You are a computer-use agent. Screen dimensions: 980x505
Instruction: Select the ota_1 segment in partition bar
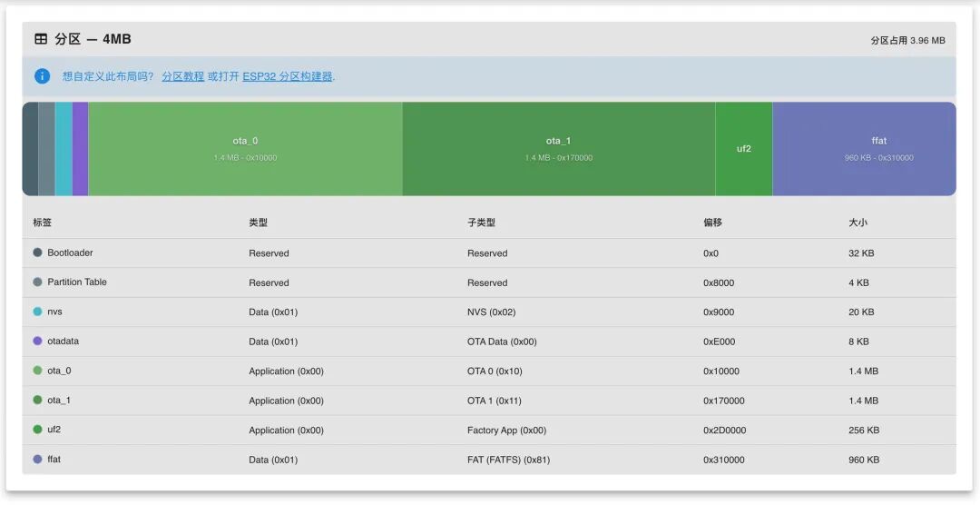559,149
